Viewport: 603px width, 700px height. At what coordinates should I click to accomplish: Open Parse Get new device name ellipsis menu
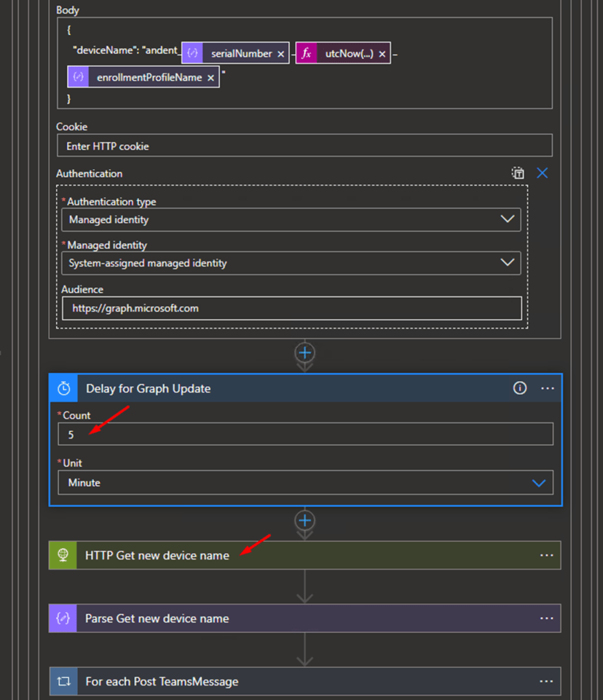(x=546, y=619)
